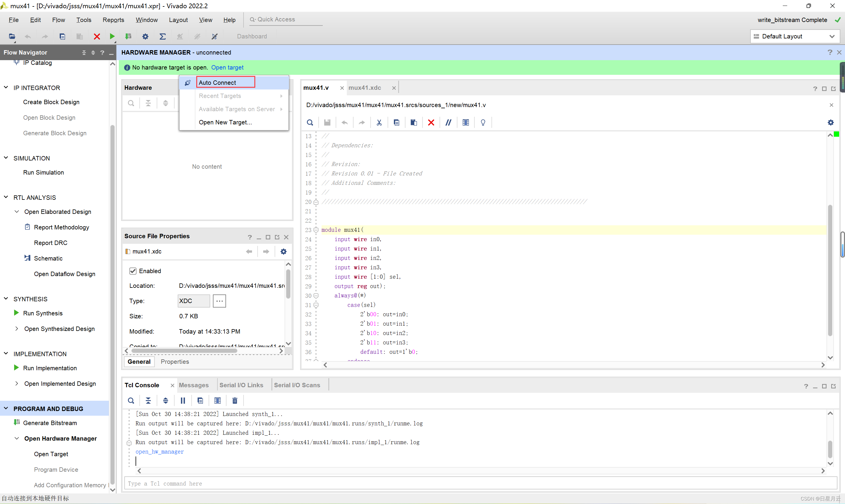Click the Open target link
This screenshot has width=845, height=504.
[x=227, y=67]
